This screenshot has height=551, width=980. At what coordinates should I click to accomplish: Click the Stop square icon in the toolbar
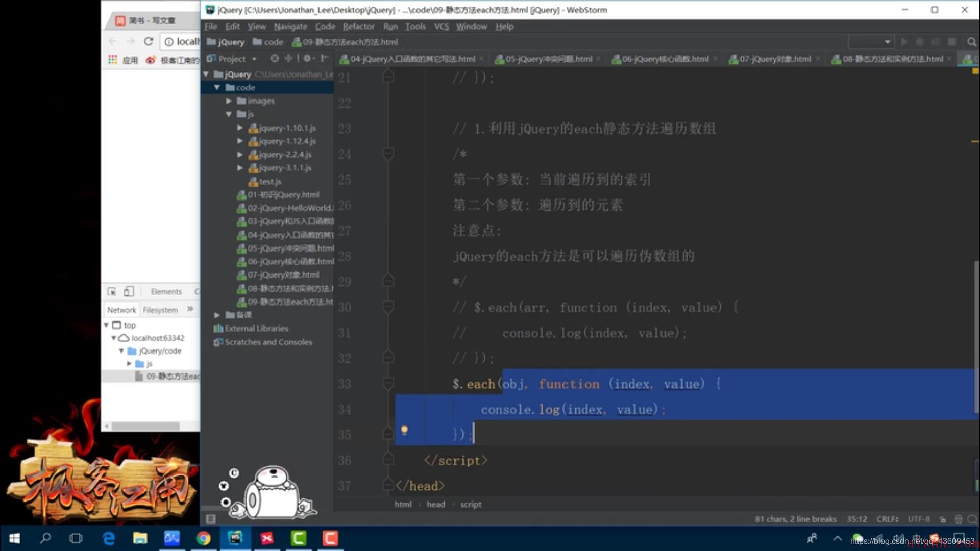tap(952, 42)
